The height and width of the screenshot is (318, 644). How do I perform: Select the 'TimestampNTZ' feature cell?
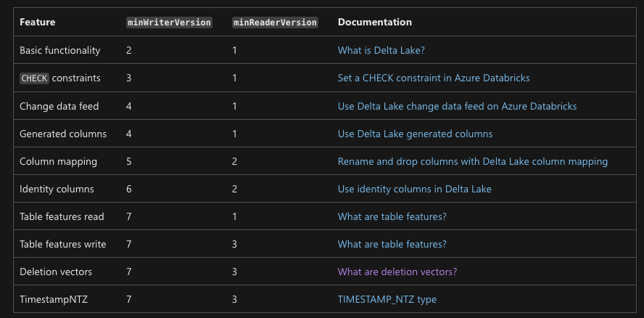54,300
